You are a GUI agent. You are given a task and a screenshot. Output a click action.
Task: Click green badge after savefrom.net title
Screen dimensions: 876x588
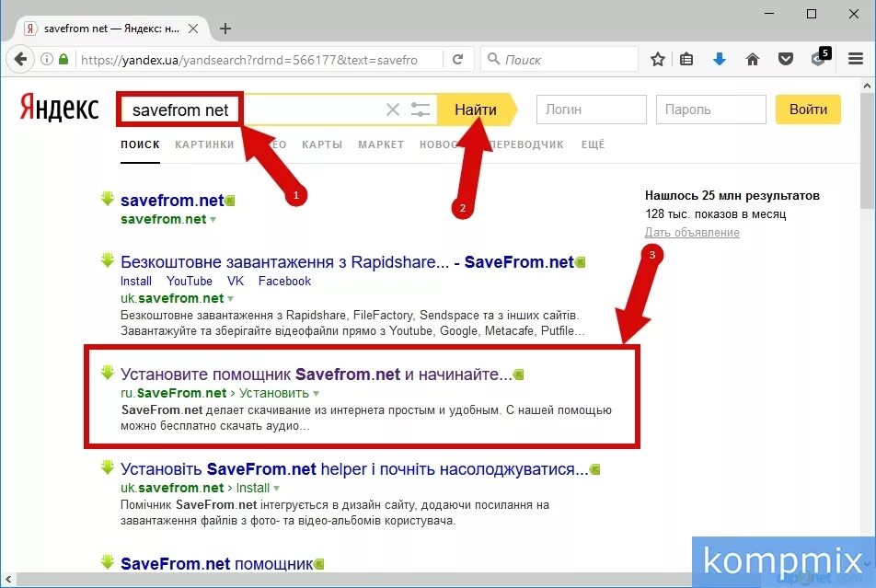230,201
